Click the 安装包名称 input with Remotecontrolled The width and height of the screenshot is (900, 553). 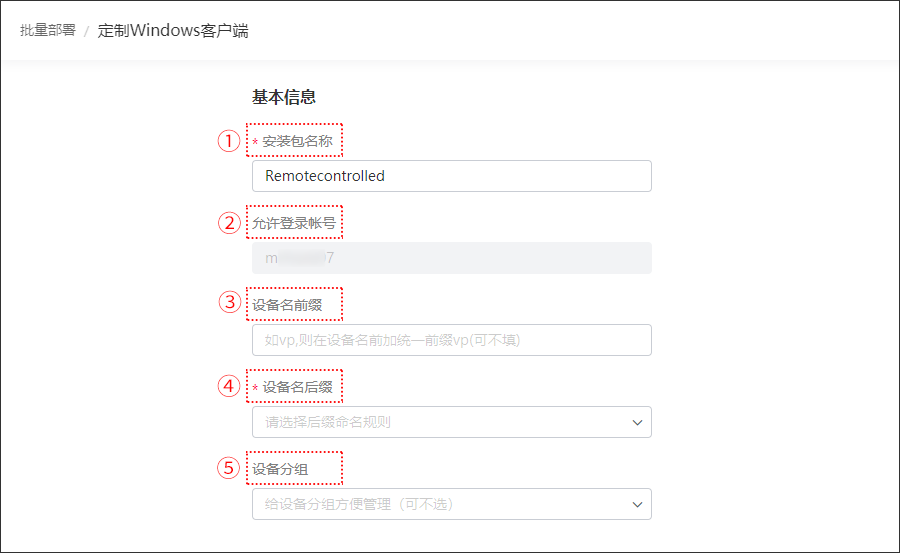[452, 176]
